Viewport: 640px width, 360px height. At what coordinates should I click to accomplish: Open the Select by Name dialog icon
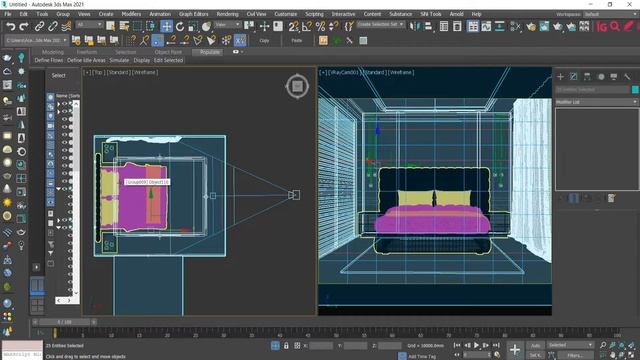[124, 27]
